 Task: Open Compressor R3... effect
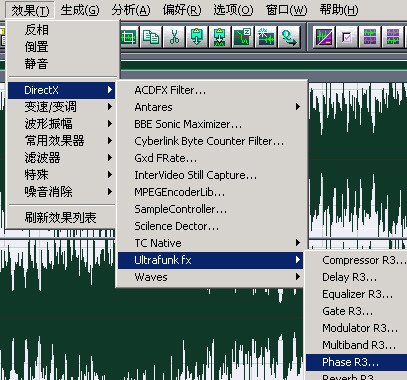[356, 260]
